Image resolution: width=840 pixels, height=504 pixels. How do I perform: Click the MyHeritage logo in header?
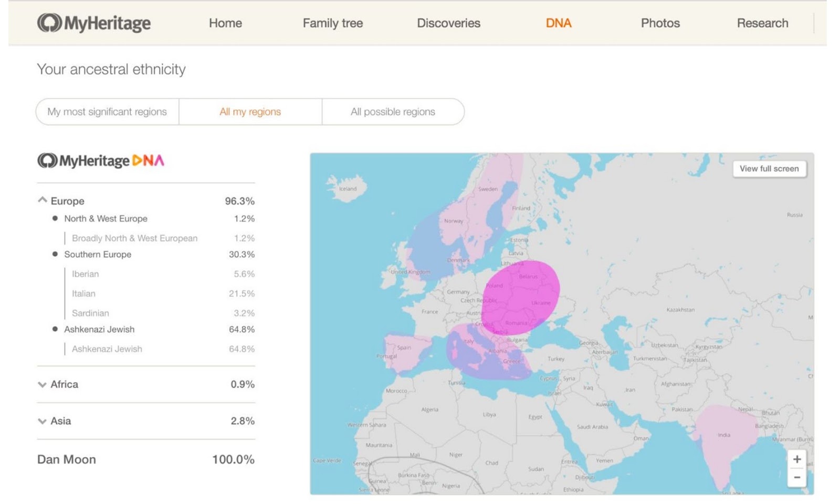[x=94, y=23]
